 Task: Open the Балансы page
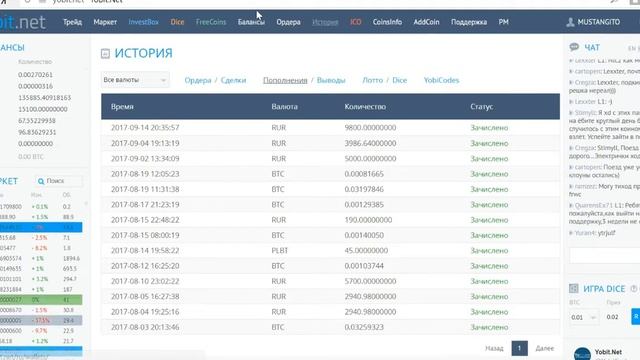251,22
